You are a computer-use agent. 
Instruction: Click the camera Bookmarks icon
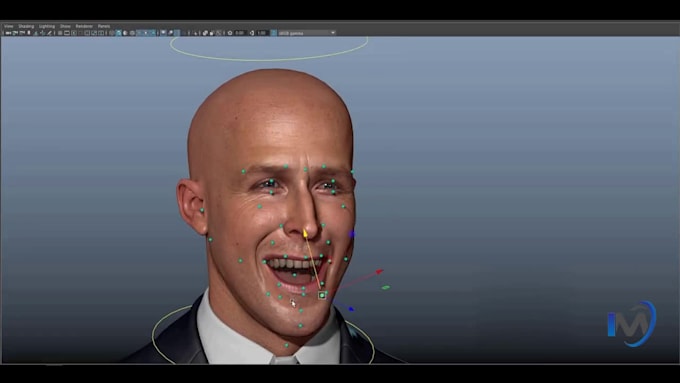click(29, 33)
